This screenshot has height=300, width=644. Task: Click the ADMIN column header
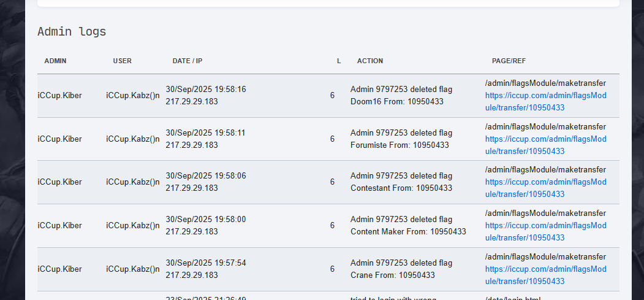(x=55, y=61)
